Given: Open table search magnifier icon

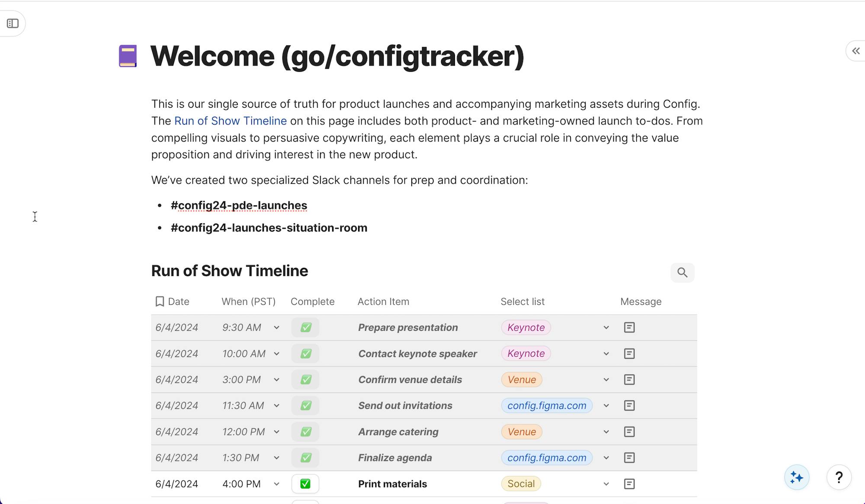Looking at the screenshot, I should (682, 273).
